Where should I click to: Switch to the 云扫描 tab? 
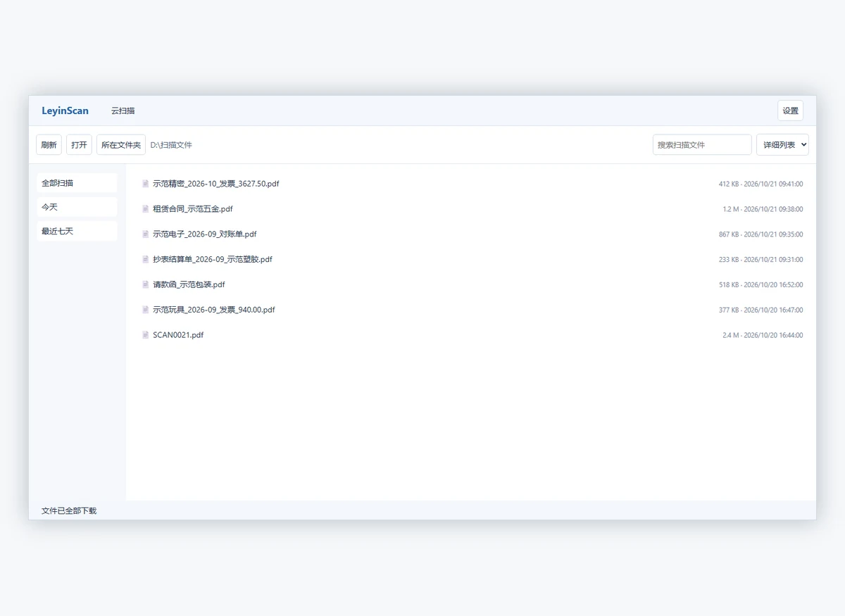123,111
